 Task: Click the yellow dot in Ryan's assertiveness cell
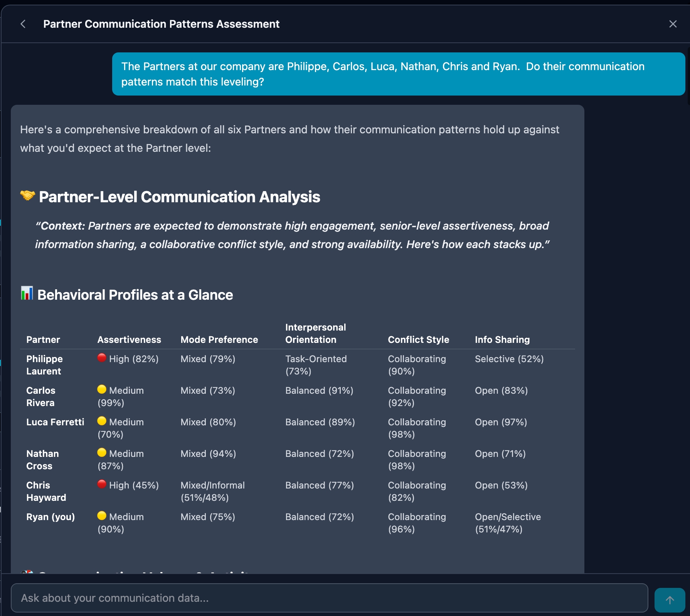coord(102,516)
